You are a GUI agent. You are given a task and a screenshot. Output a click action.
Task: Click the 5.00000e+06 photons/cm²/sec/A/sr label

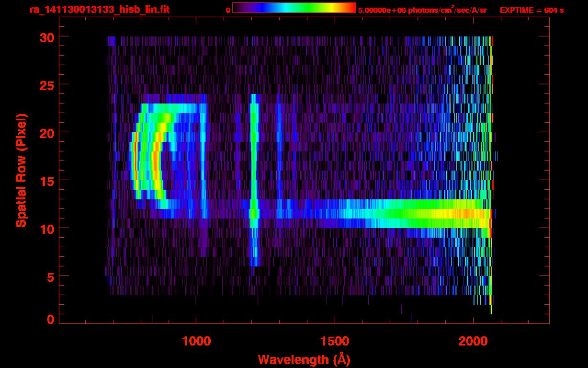pyautogui.click(x=422, y=10)
